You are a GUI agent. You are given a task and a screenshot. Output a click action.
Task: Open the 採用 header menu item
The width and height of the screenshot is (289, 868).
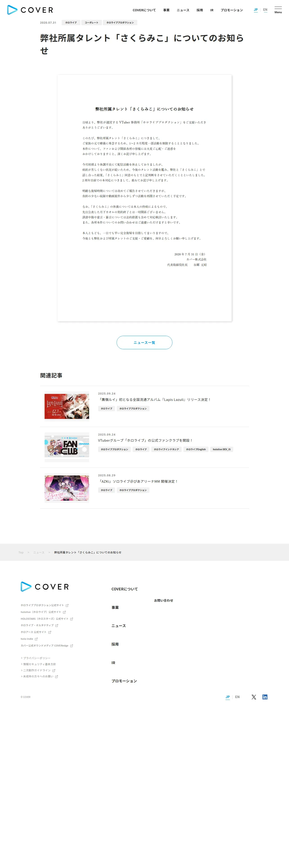tap(199, 10)
